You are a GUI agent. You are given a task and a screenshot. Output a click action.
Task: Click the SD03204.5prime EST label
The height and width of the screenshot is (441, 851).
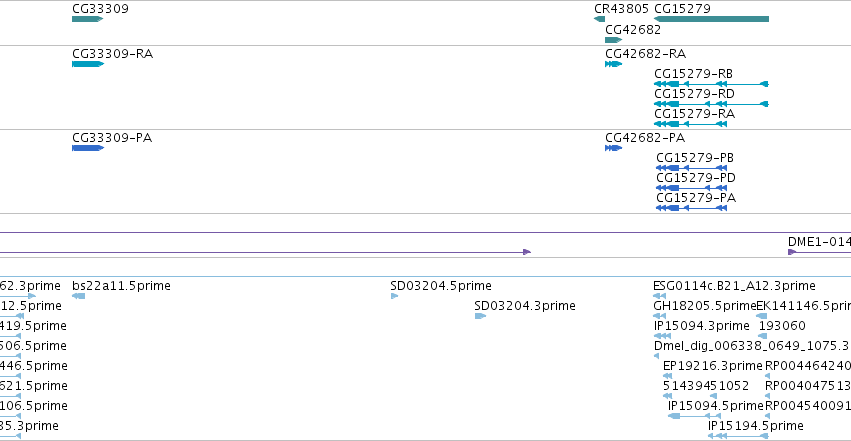tap(441, 286)
